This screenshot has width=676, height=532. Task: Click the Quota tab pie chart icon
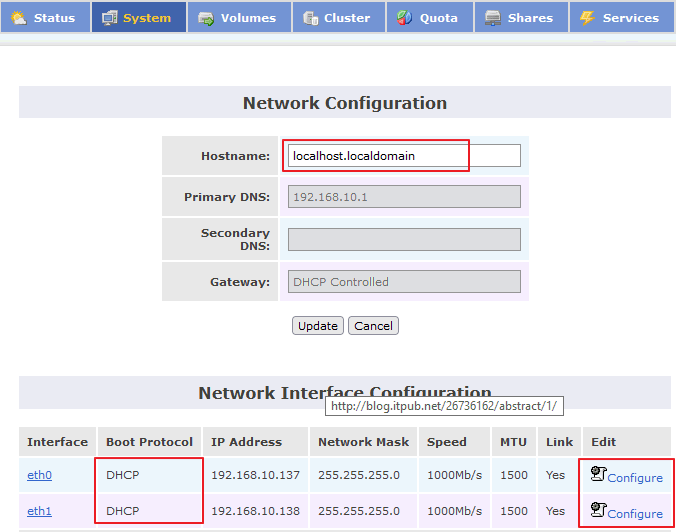(404, 18)
